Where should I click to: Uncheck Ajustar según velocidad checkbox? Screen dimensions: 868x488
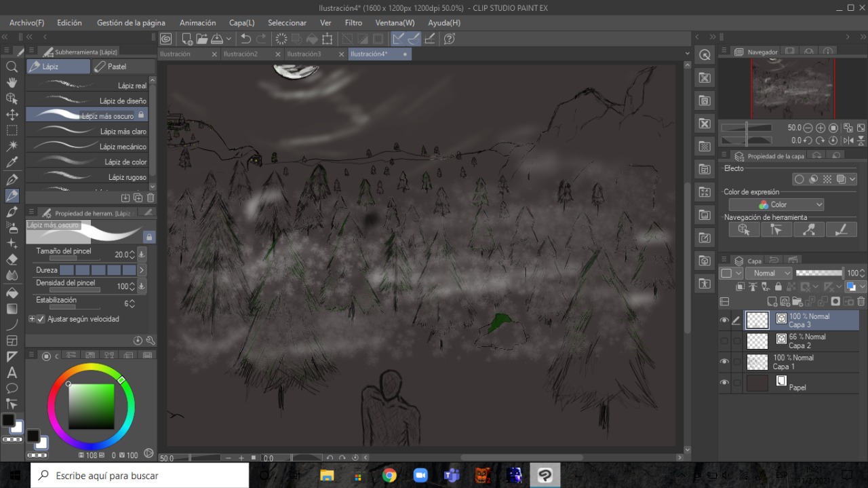(x=41, y=319)
